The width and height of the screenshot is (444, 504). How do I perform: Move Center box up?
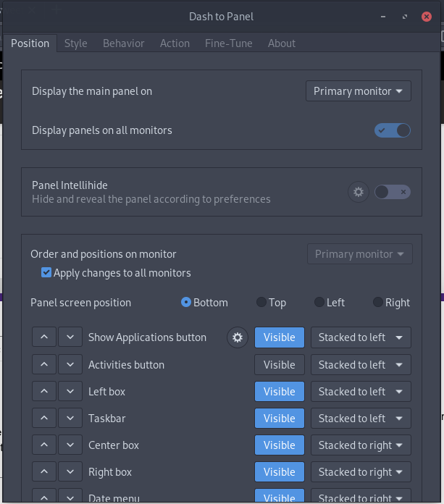click(44, 445)
